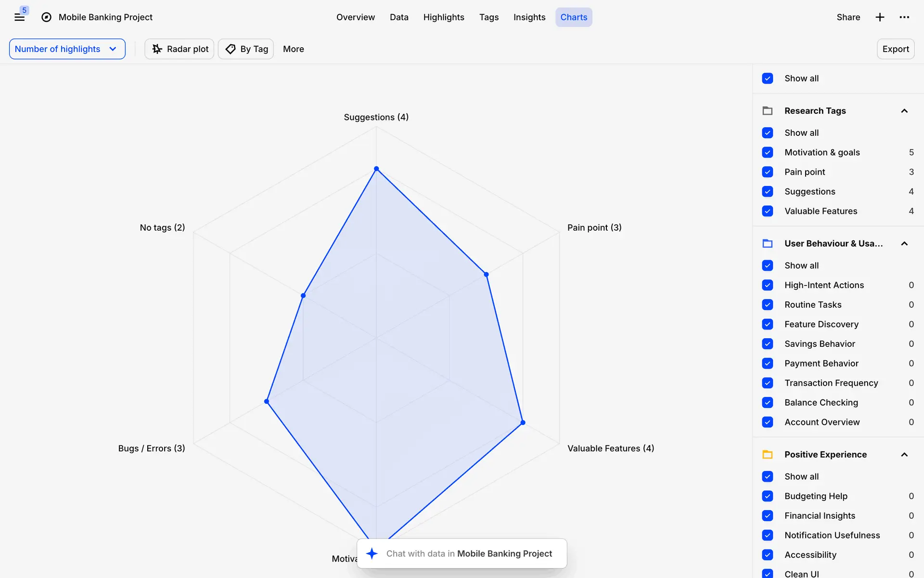Open the three-dots overflow menu
This screenshot has height=578, width=924.
[904, 17]
